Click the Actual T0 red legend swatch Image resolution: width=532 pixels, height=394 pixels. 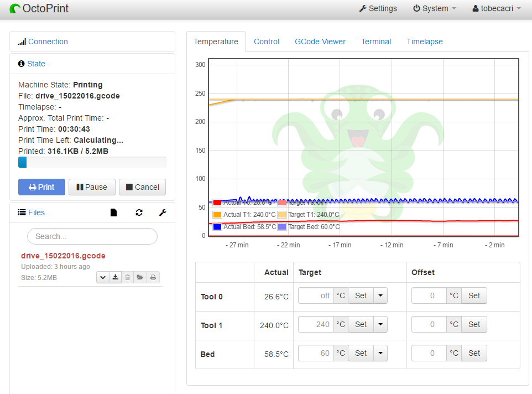click(x=217, y=203)
